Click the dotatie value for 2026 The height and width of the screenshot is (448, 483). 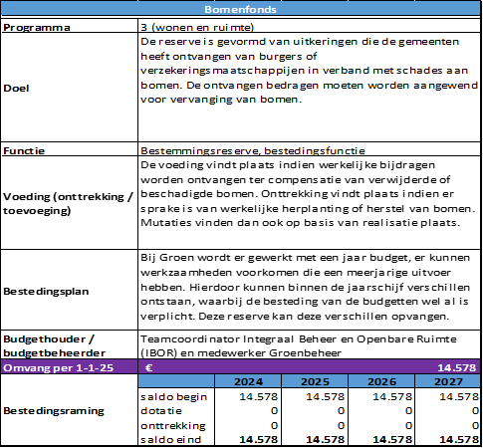408,411
